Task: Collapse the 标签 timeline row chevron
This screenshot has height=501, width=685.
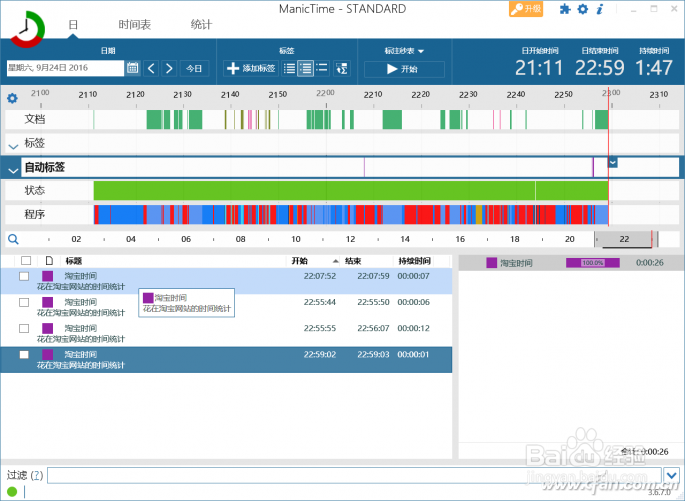Action: coord(13,146)
